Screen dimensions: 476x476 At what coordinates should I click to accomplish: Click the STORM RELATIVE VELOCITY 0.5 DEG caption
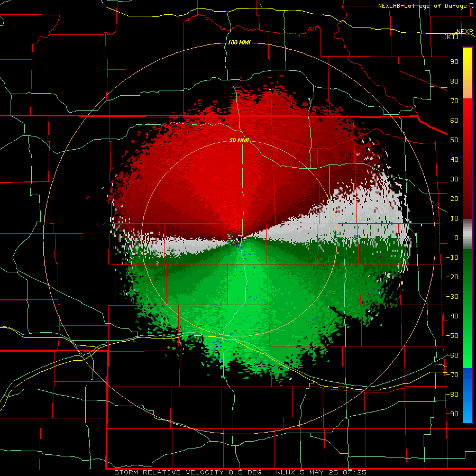188,472
